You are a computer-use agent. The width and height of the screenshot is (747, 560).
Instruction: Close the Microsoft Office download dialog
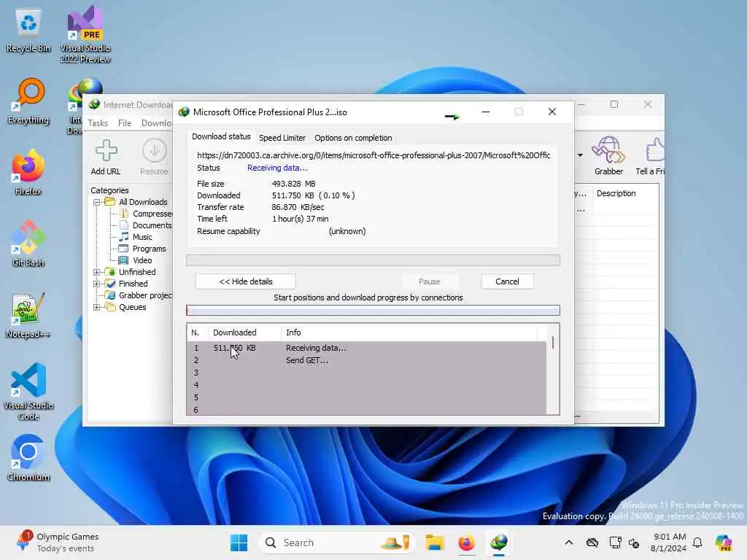(x=551, y=112)
